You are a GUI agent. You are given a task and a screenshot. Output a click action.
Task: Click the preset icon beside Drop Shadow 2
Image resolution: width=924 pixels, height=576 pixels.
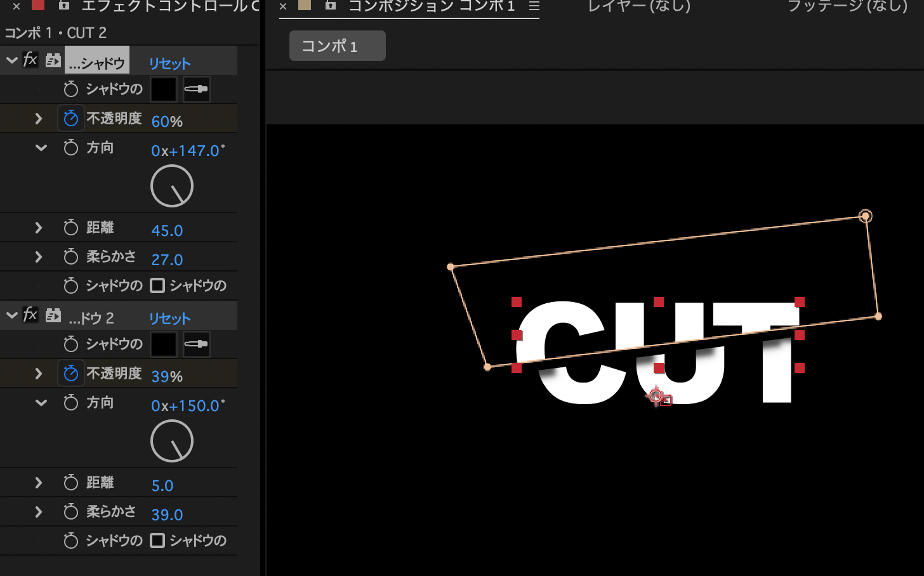[x=53, y=315]
